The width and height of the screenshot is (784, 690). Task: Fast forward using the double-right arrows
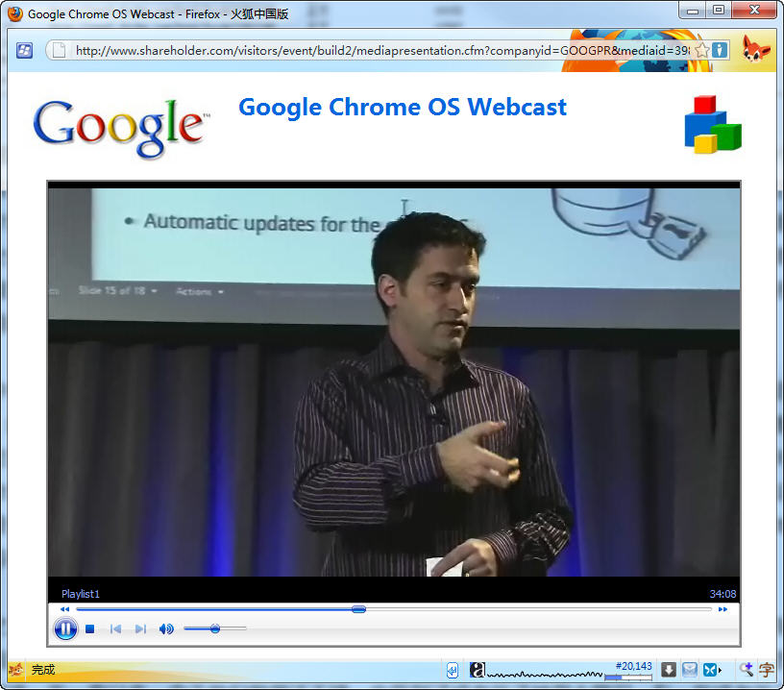(x=723, y=609)
